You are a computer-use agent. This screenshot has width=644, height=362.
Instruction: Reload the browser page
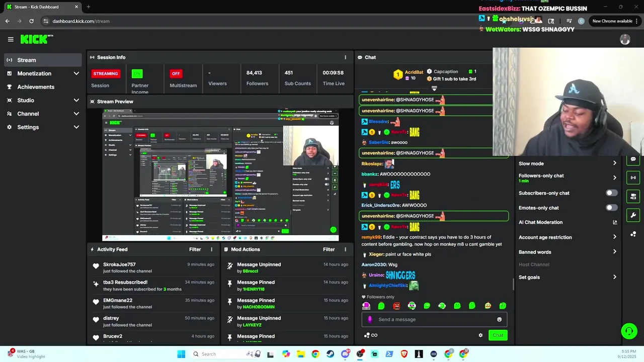(31, 21)
